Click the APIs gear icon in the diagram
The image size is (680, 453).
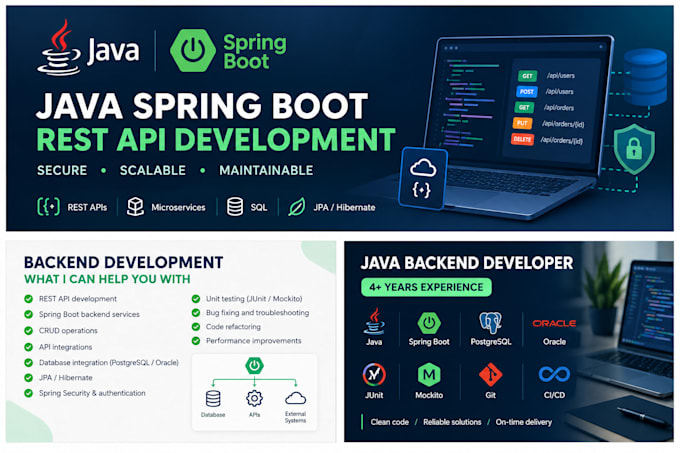click(x=254, y=398)
